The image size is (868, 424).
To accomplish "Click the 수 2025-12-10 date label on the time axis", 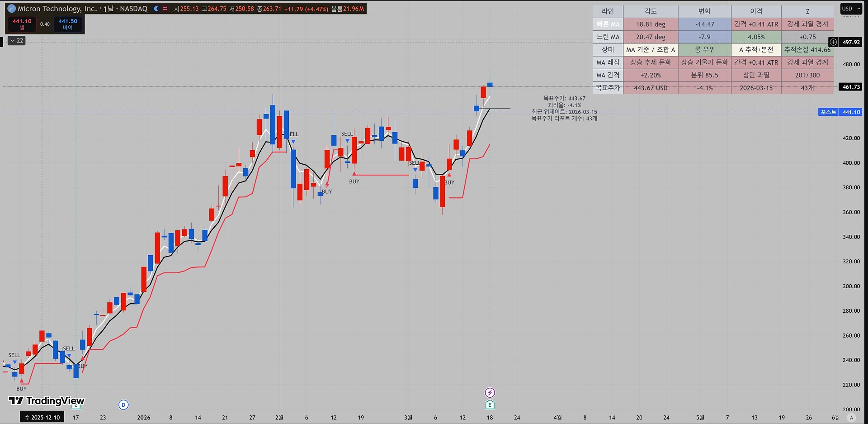I will [42, 417].
